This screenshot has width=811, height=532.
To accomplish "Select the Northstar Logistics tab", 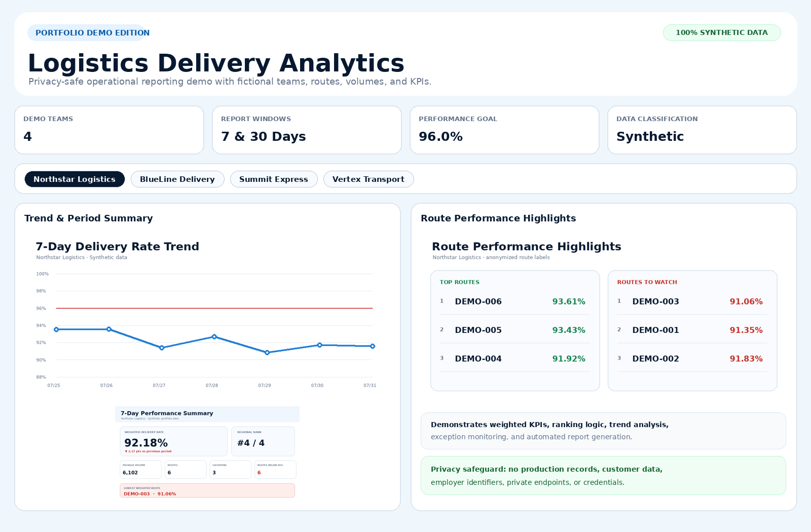I will coord(75,179).
